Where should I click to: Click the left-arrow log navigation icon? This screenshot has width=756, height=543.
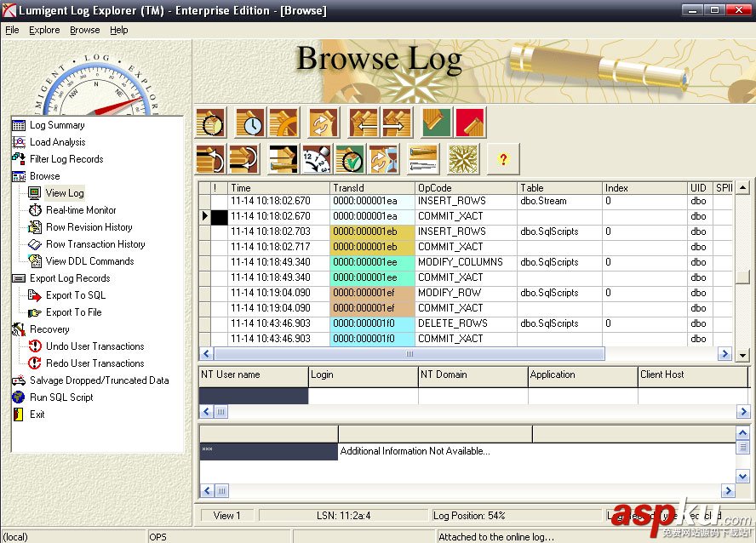pyautogui.click(x=364, y=123)
